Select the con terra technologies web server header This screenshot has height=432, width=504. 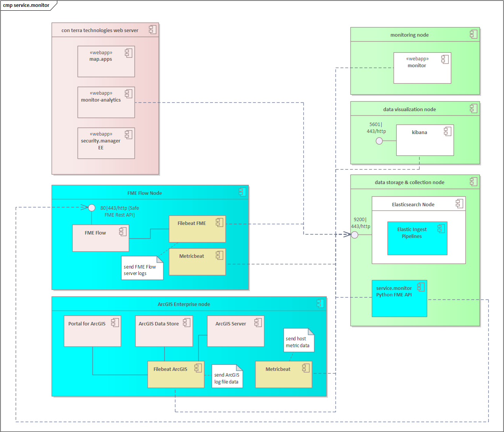coord(100,30)
